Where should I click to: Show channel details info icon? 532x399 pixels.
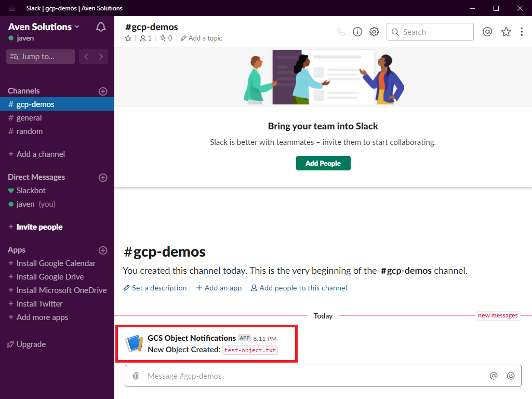357,32
